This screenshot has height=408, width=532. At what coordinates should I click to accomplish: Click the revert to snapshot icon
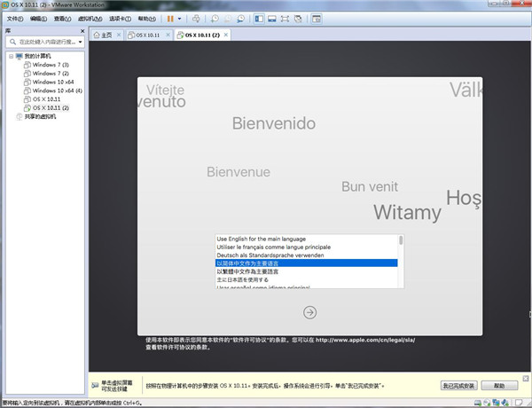click(228, 19)
